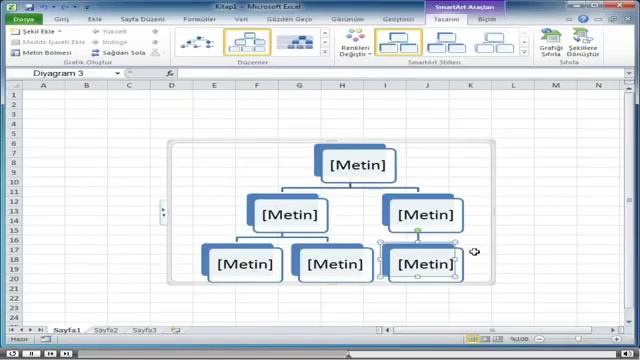Click the move-down arrow icon beside İndirge
This screenshot has height=360, width=640.
point(155,42)
